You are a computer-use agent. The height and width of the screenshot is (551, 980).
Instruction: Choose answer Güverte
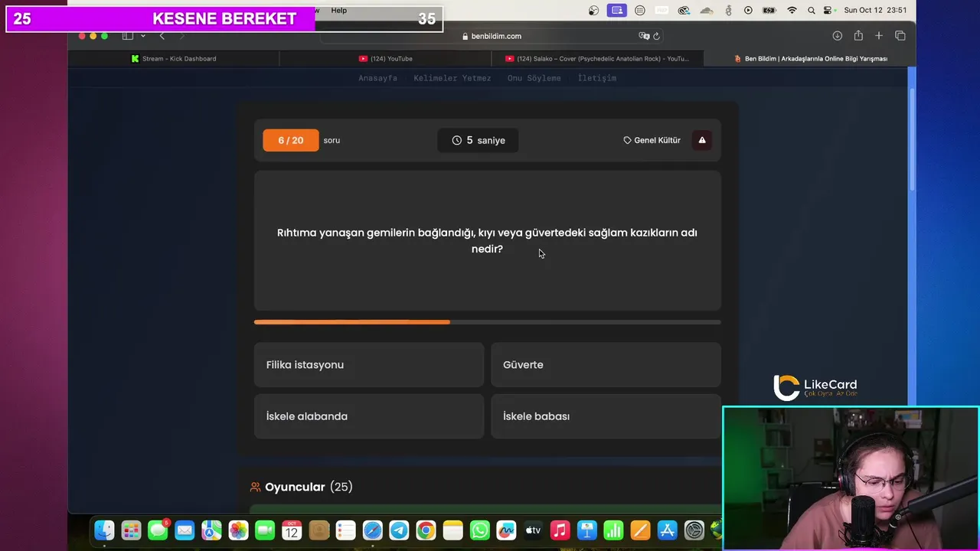point(606,365)
